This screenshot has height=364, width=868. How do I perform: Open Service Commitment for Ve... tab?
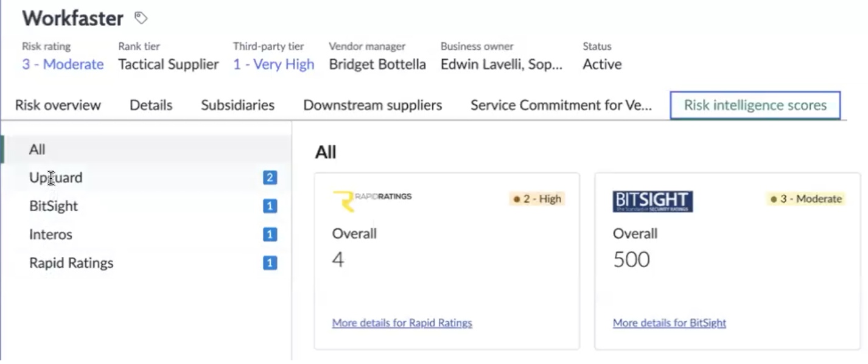click(x=561, y=105)
